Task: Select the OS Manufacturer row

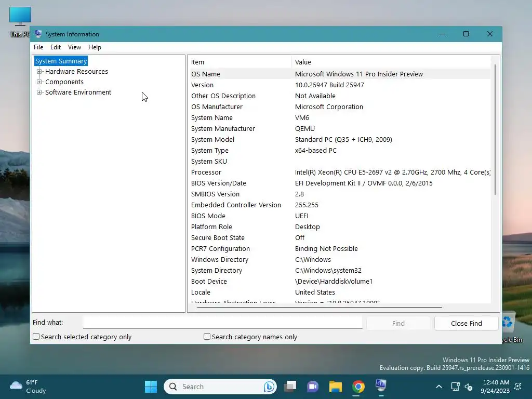Action: [340, 107]
